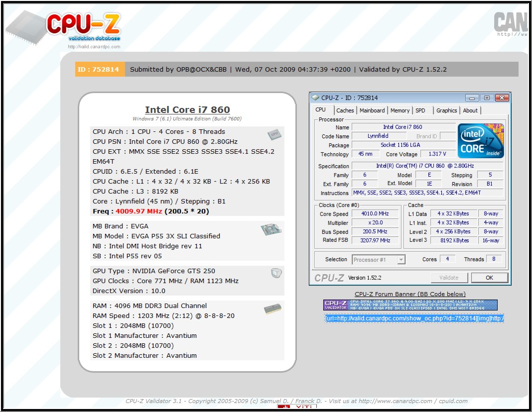The height and width of the screenshot is (412, 532).
Task: Click the GPU icon beside GPU Type
Action: [276, 273]
